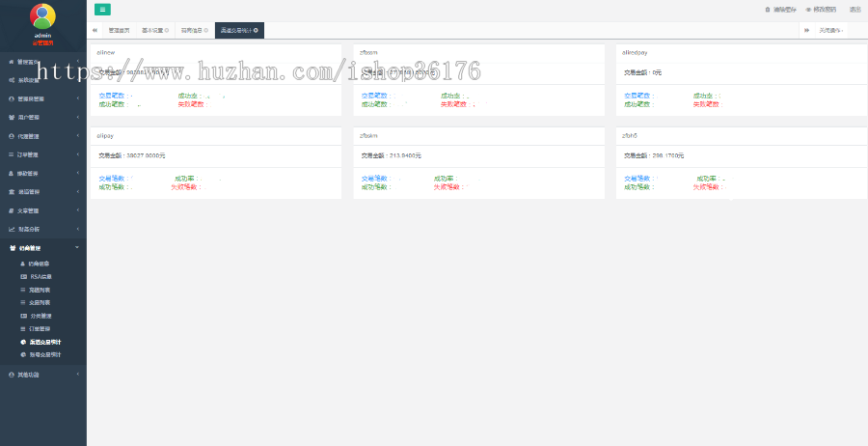Image resolution: width=868 pixels, height=446 pixels.
Task: Close the tab between 基本设置 and 通道交易统计
Action: pos(206,31)
